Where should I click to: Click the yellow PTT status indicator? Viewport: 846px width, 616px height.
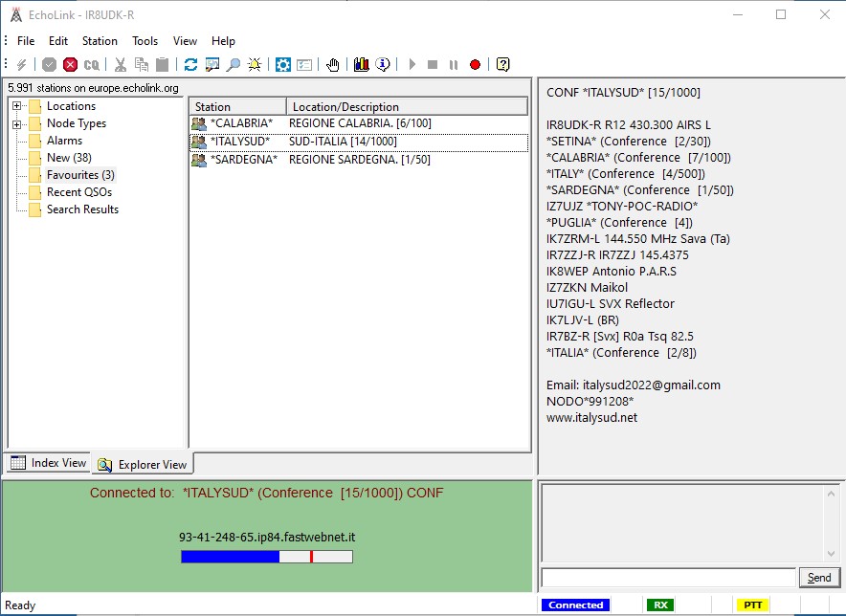(x=752, y=605)
